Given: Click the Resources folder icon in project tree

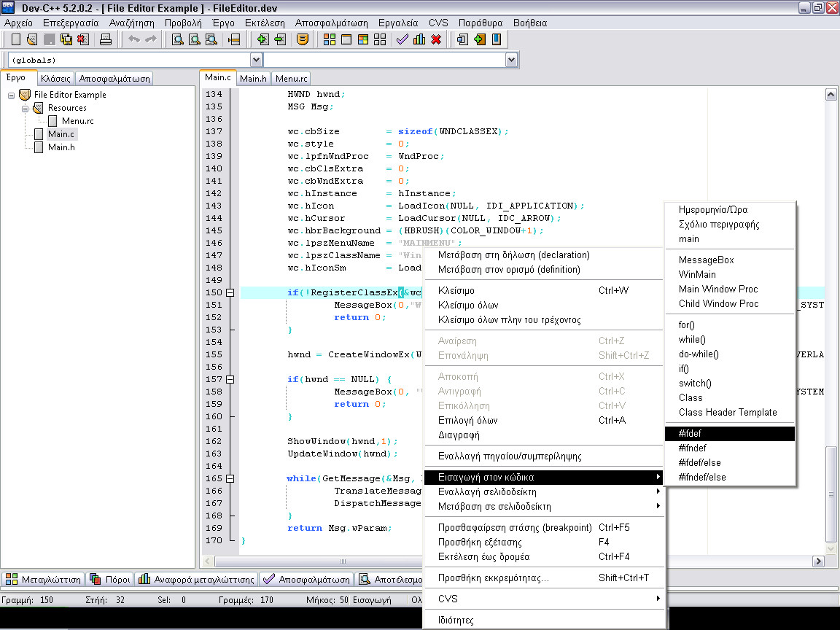Looking at the screenshot, I should (38, 108).
